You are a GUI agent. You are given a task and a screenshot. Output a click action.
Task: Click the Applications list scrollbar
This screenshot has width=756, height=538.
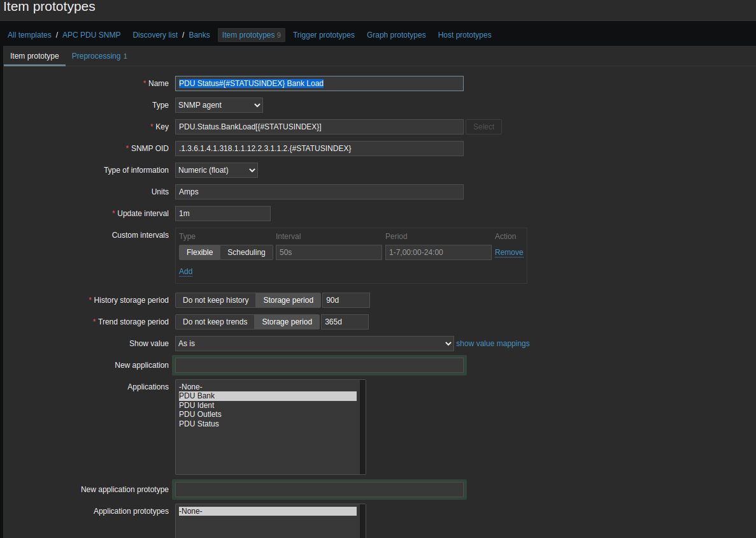pyautogui.click(x=362, y=427)
